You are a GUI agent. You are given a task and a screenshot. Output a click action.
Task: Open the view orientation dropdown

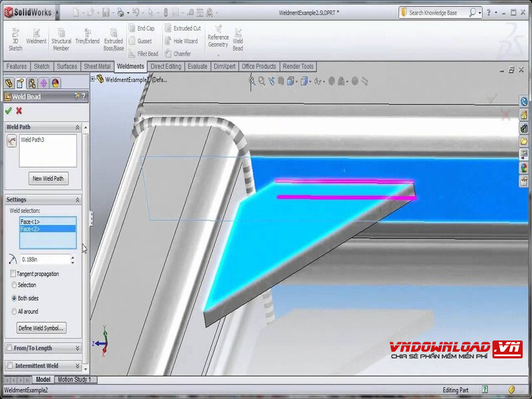click(297, 81)
